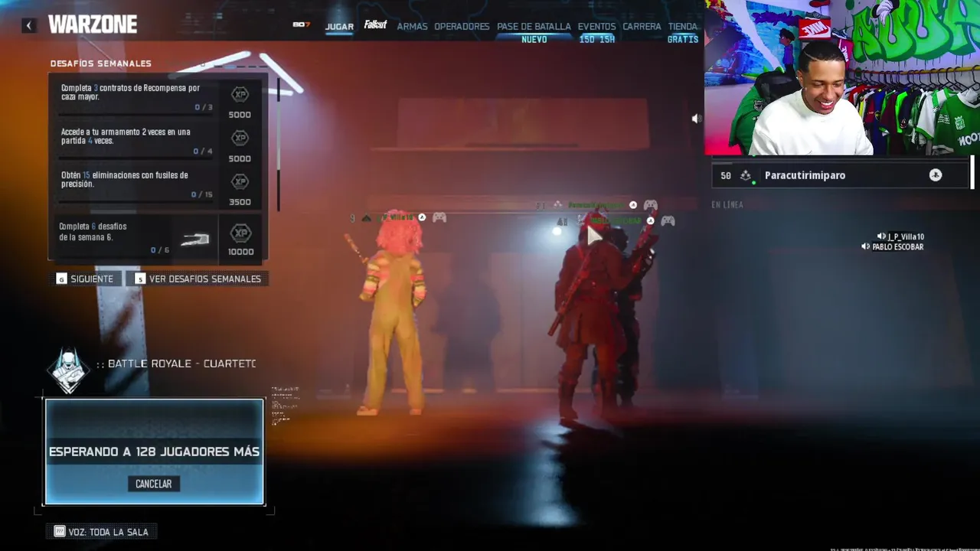Click the G key icon beside SIGUIENTE
Screen dimensions: 980x551
[x=61, y=279]
